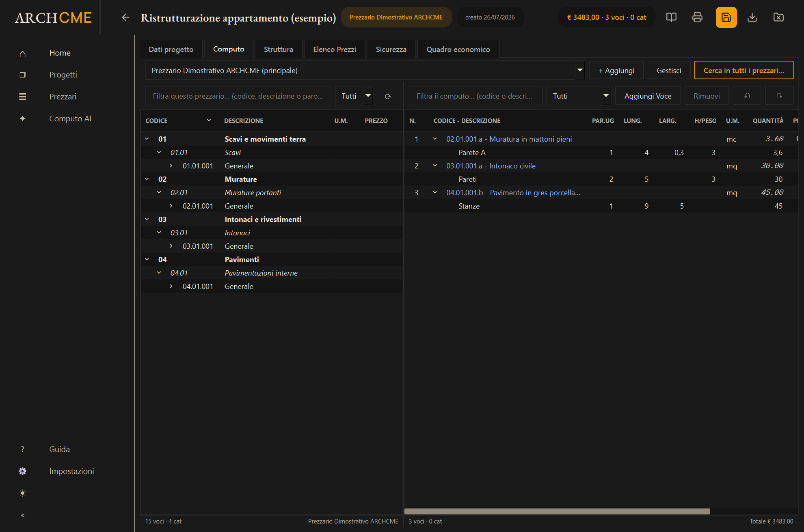Click the undo arrow button
The image size is (804, 532).
tap(747, 96)
